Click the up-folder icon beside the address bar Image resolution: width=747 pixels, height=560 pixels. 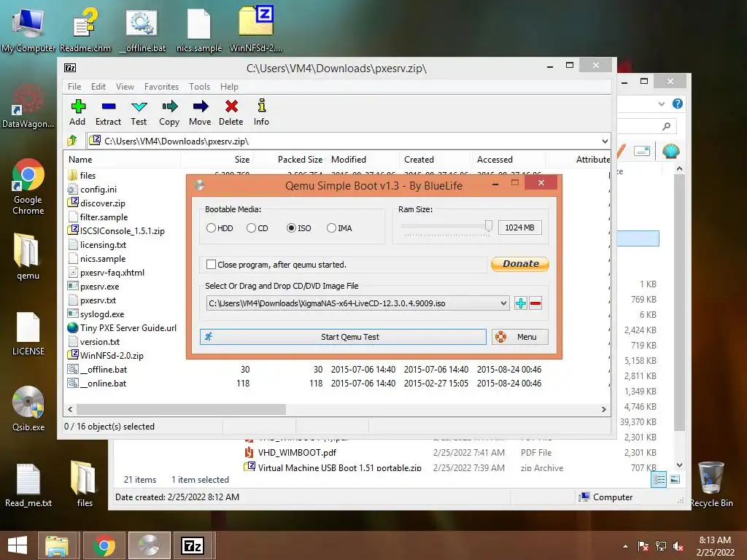point(72,141)
